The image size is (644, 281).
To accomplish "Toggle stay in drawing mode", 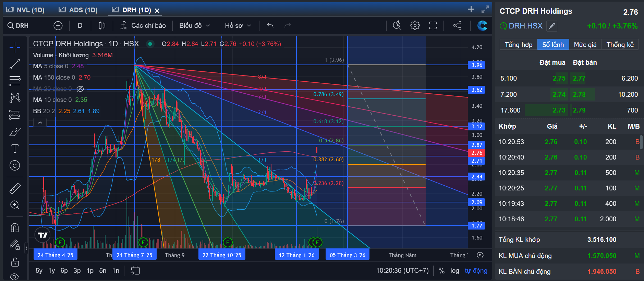I will (x=15, y=244).
